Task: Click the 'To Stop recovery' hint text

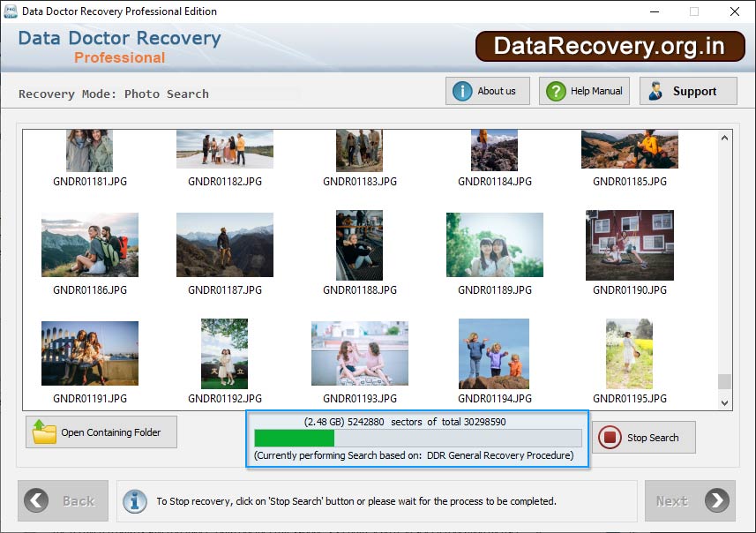Action: coord(356,501)
